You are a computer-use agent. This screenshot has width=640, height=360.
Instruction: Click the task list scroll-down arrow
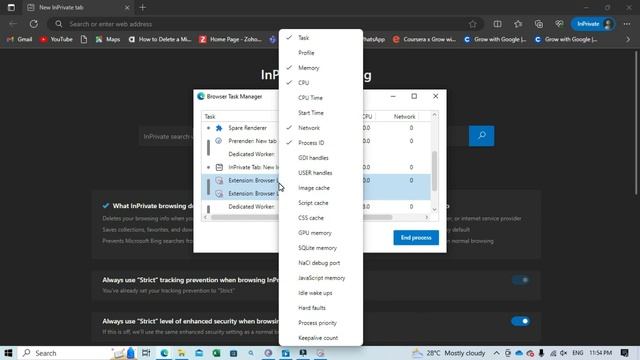(434, 209)
